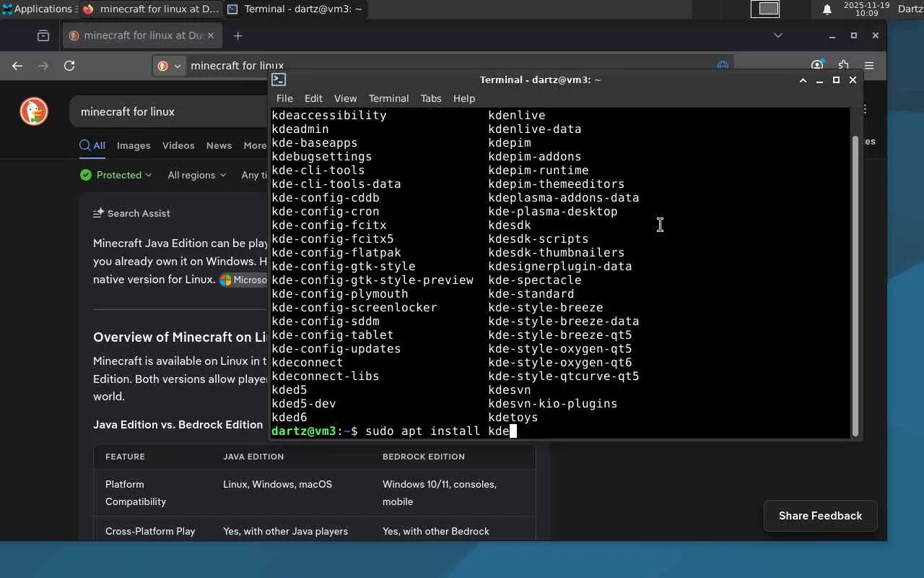
Task: Open the Firefox extensions icon
Action: click(843, 66)
